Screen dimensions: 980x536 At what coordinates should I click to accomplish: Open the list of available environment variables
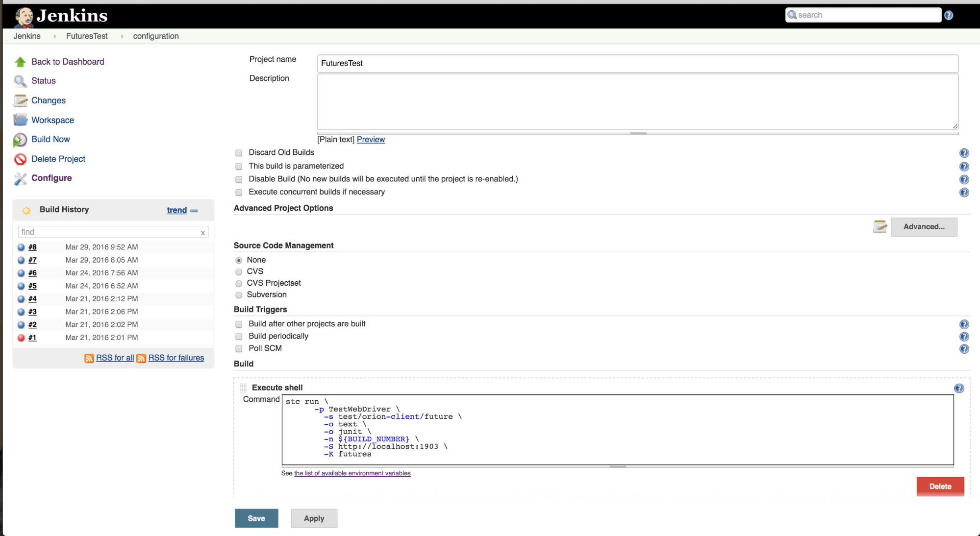(x=352, y=473)
